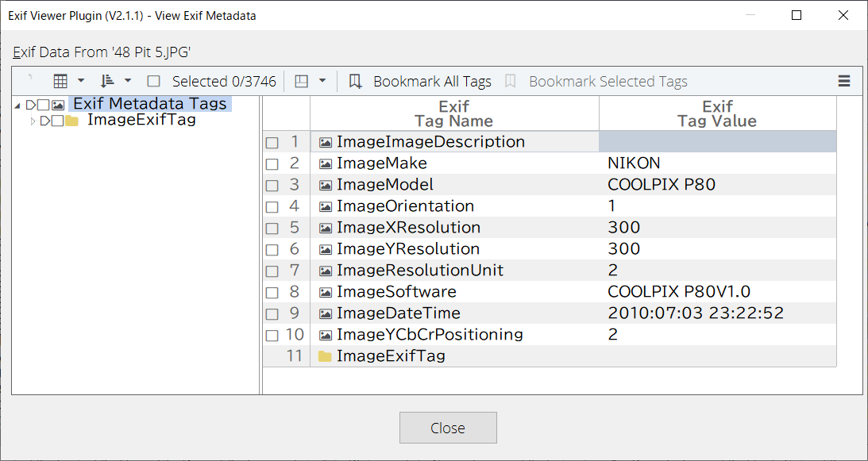Image resolution: width=868 pixels, height=461 pixels.
Task: Open the dropdown arrow next to grid view
Action: tap(81, 81)
